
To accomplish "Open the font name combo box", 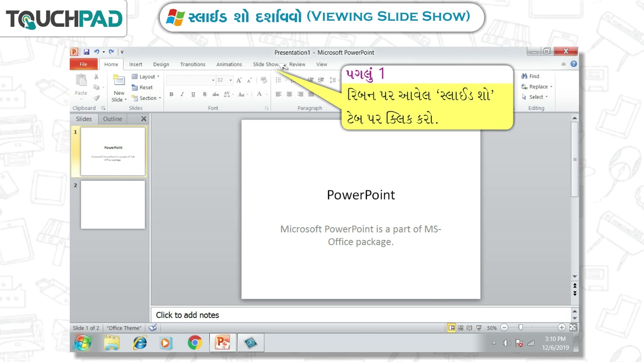I will (x=190, y=80).
